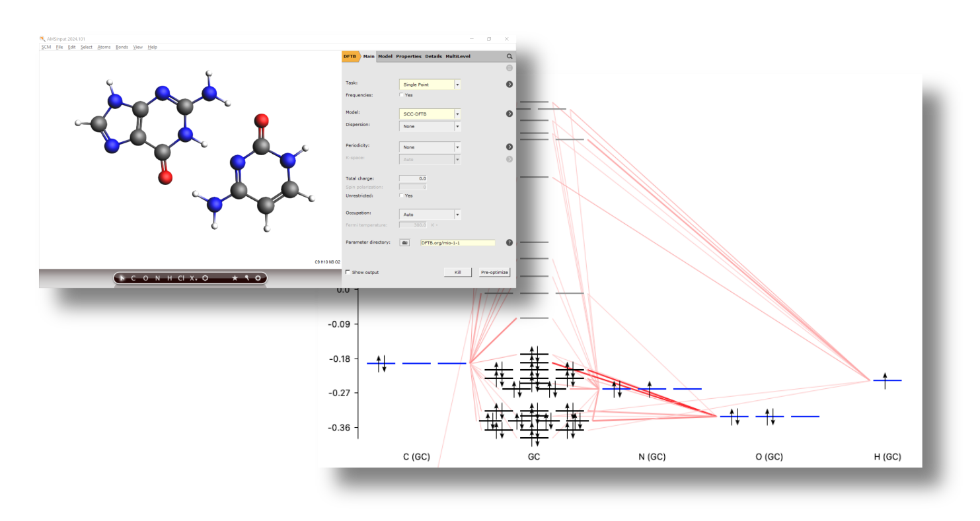Open help for Parameter directory
This screenshot has height=521, width=980.
[x=509, y=242]
